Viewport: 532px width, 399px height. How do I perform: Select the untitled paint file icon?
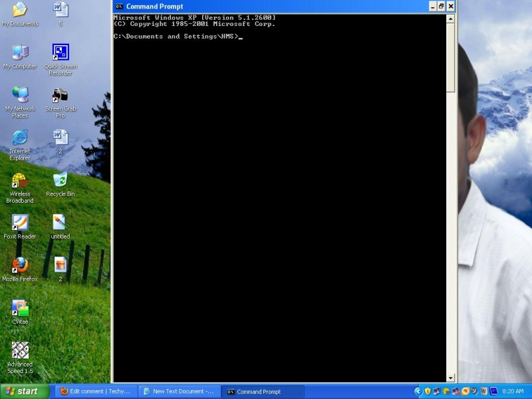[x=61, y=223]
